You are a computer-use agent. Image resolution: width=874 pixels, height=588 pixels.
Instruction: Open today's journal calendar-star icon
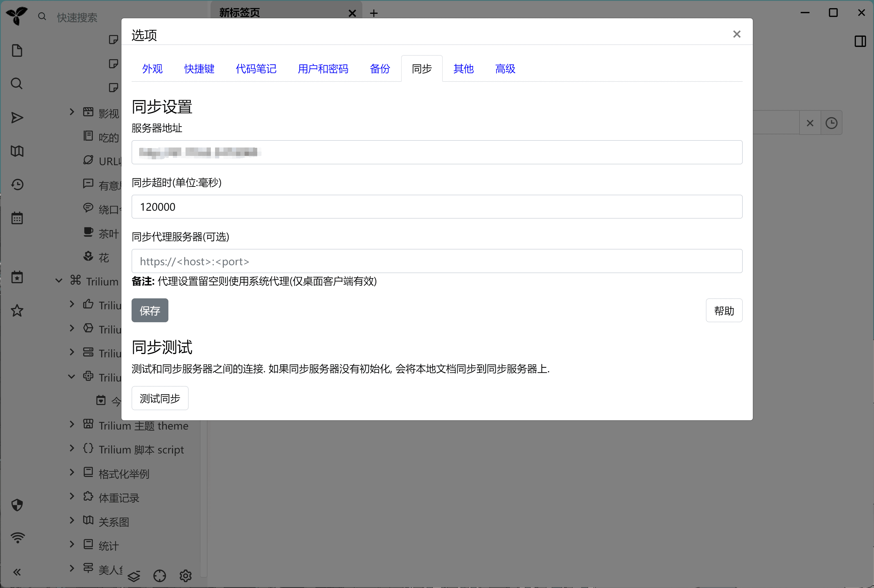pos(17,277)
